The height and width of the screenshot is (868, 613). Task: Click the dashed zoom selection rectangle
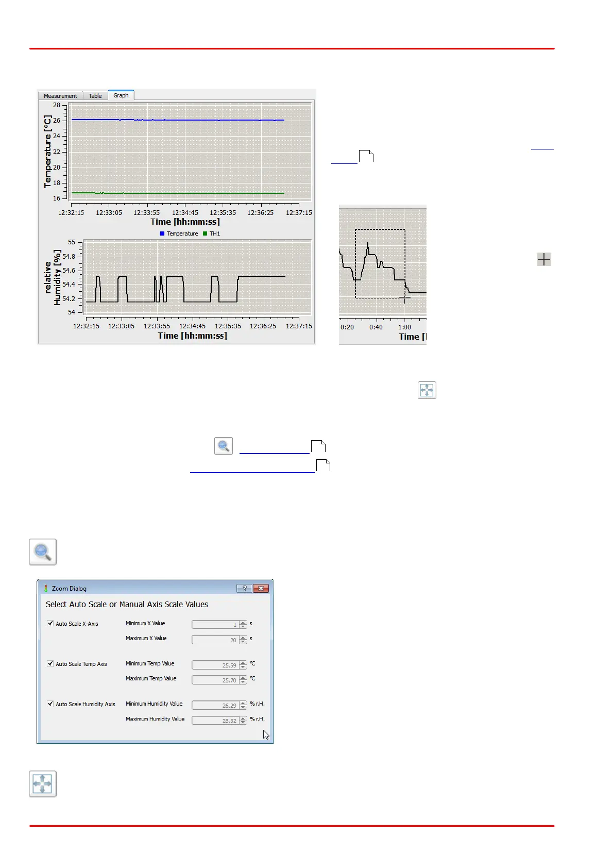[380, 263]
